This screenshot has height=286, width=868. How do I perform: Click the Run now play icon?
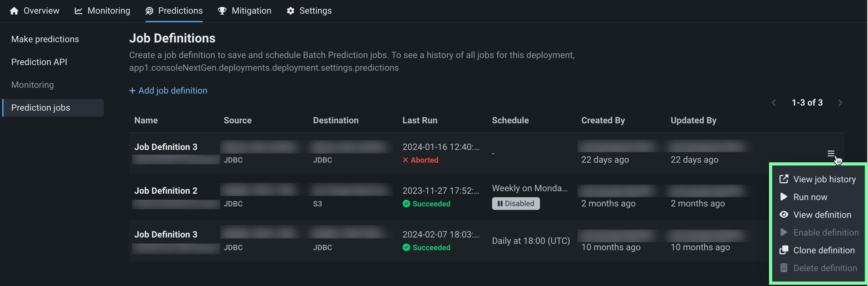point(784,197)
